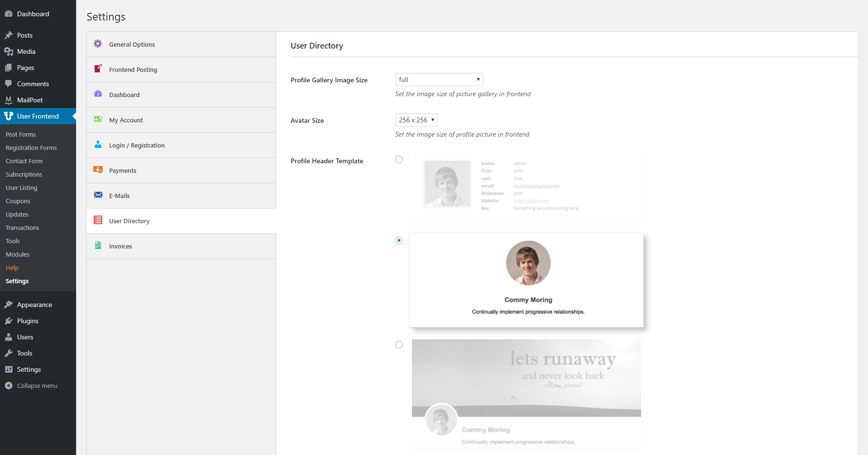Open the Registration Forms submenu link
Viewport: 868px width, 455px height.
31,148
